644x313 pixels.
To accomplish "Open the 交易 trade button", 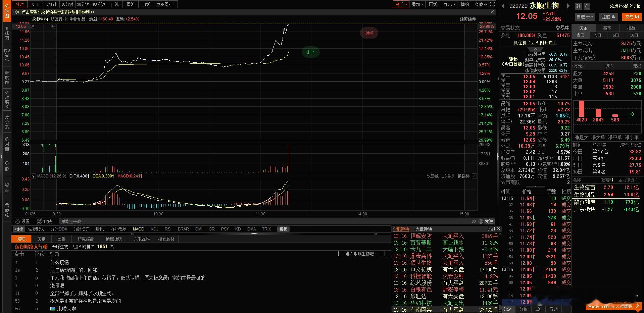I will click(632, 17).
